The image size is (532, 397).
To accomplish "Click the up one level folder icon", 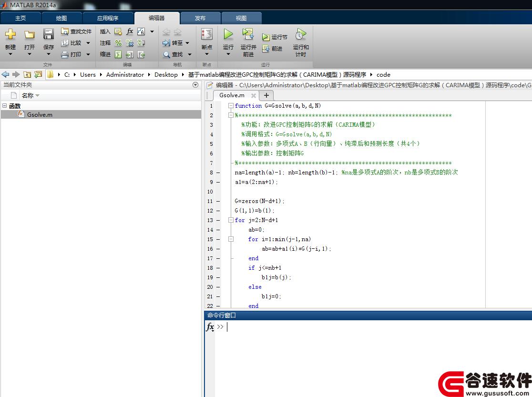I will click(27, 74).
